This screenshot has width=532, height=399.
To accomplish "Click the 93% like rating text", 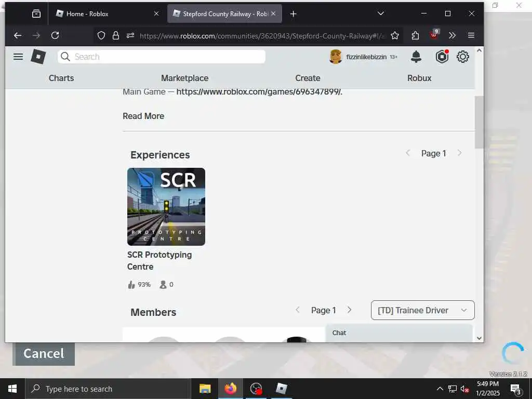I will click(144, 285).
